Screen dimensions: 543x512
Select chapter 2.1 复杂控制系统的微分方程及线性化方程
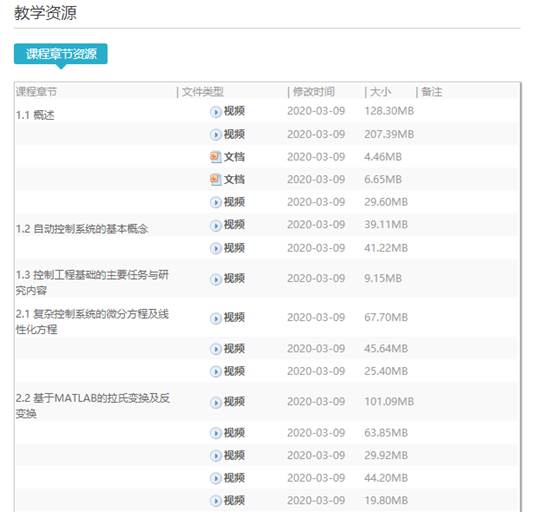tap(92, 321)
